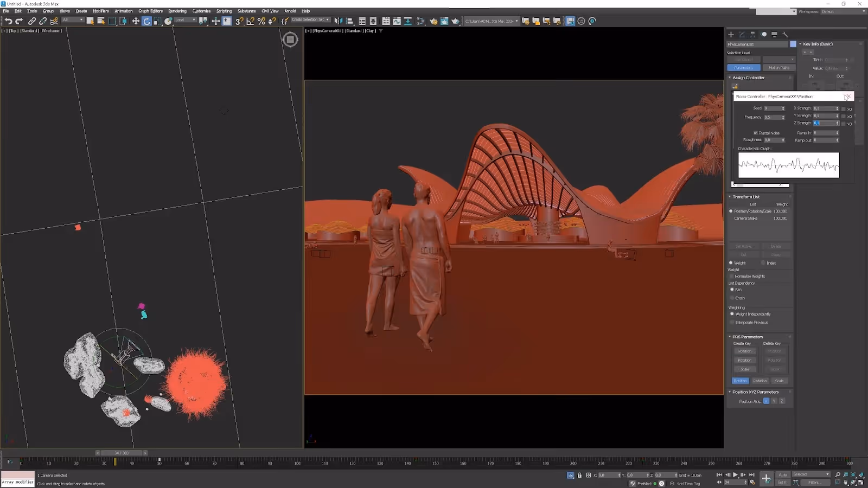Open the Create command panel tab
The image size is (868, 488).
tap(731, 34)
